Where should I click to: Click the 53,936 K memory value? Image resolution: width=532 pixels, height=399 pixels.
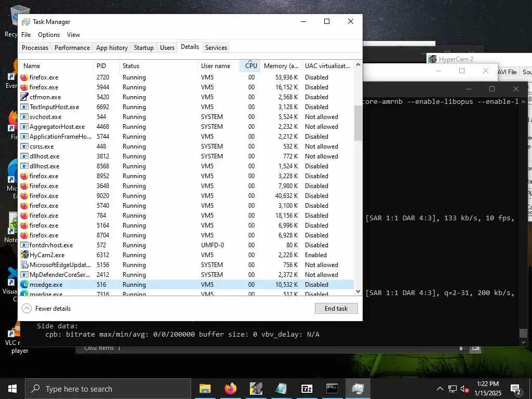(286, 77)
